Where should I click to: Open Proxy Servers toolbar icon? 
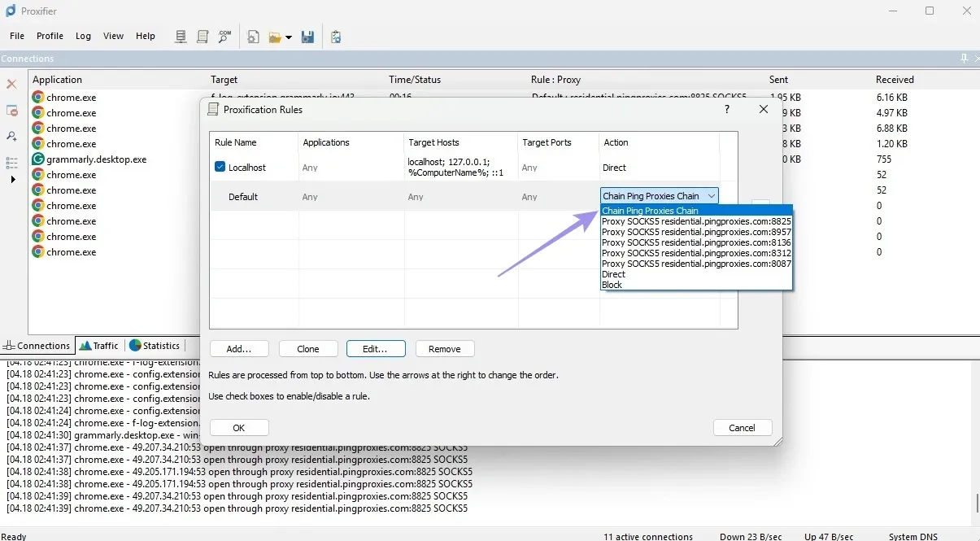[181, 37]
